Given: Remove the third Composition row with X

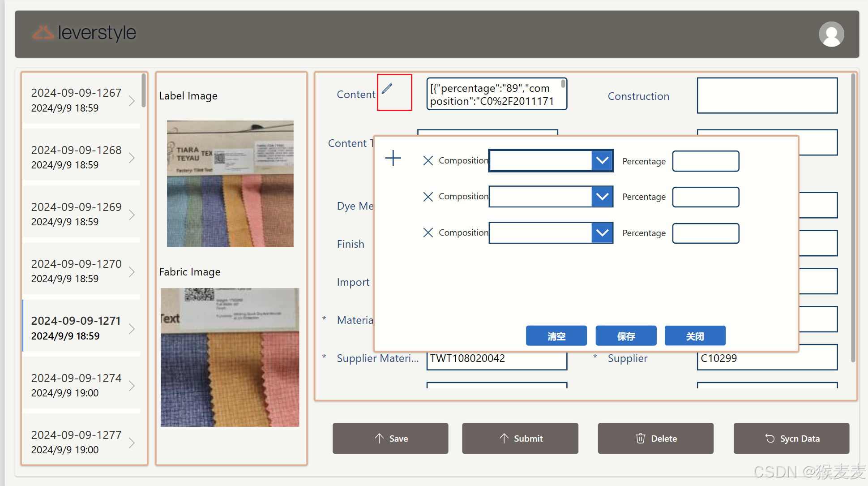Looking at the screenshot, I should (x=428, y=232).
